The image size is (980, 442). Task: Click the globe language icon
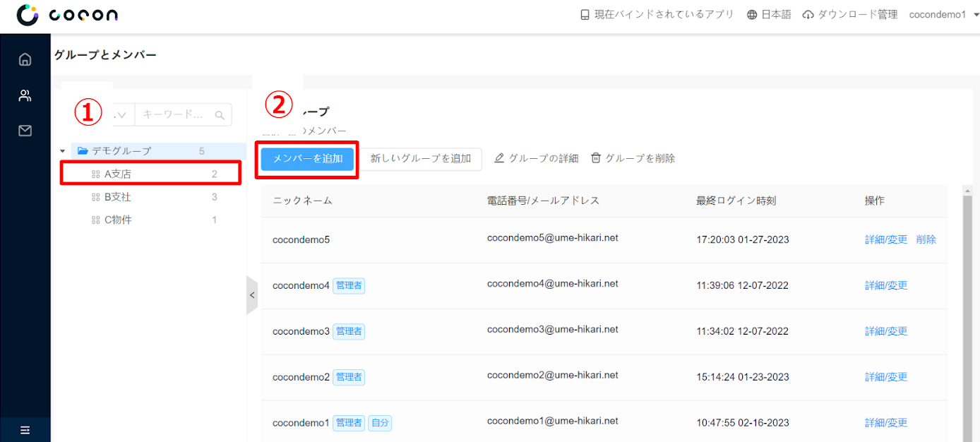752,15
